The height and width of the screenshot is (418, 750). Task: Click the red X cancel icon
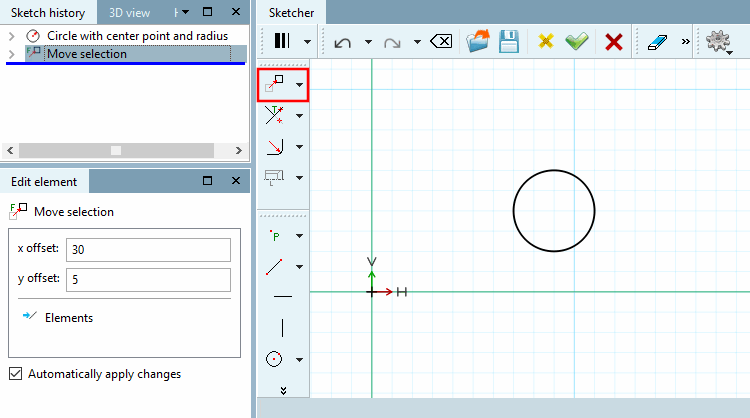[614, 42]
